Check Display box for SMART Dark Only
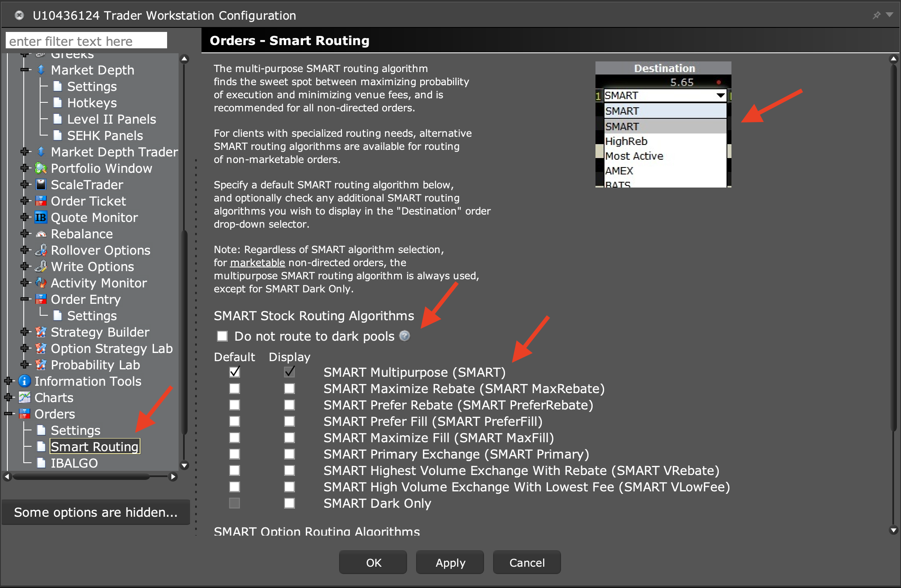Screen dimensions: 901x588 [290, 503]
